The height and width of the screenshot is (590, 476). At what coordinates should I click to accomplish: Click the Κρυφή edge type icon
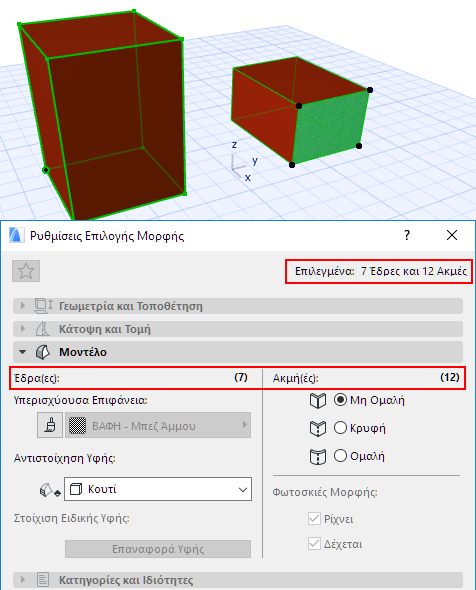coord(318,429)
